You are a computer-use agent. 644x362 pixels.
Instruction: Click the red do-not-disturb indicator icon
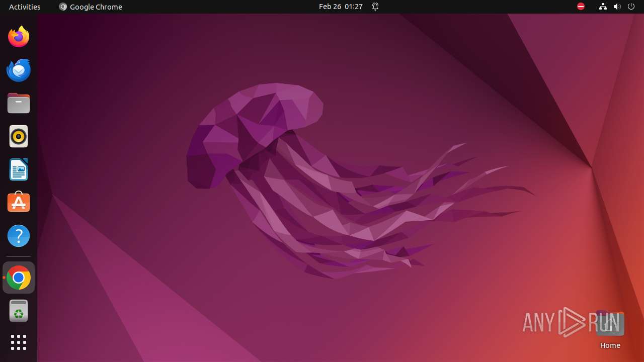581,7
